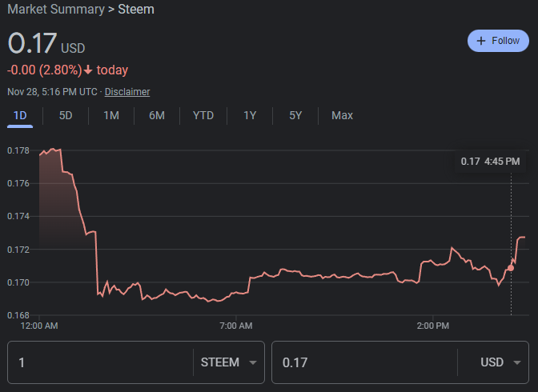
Task: Click the 0.172 y-axis label
Action: (x=18, y=250)
